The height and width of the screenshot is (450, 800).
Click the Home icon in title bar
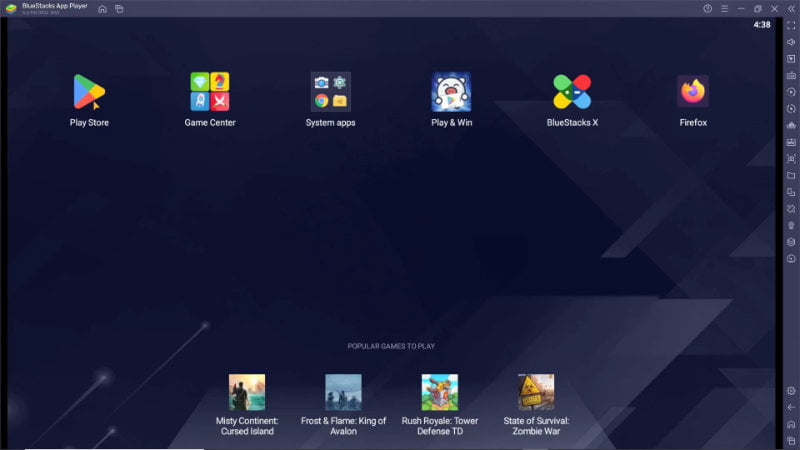click(102, 9)
